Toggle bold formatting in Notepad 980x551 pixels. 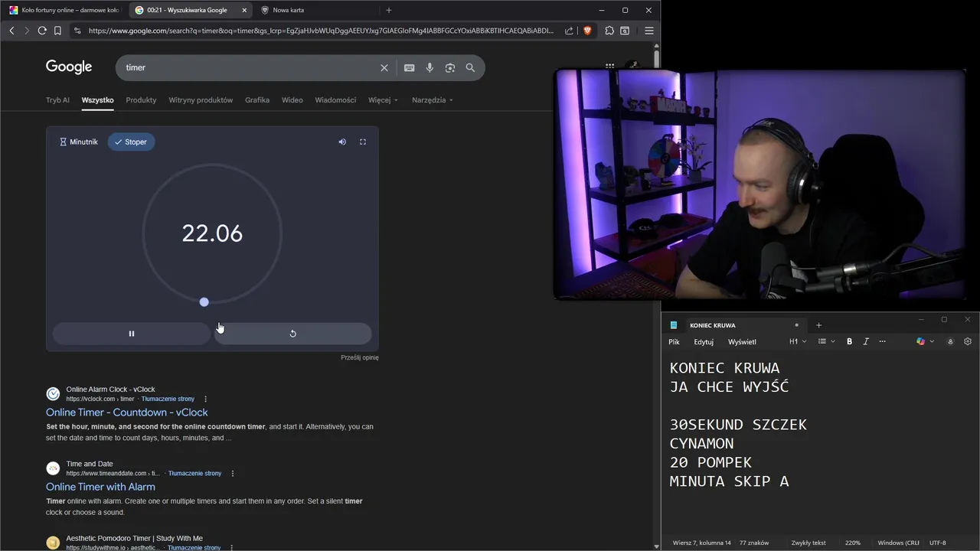coord(849,341)
